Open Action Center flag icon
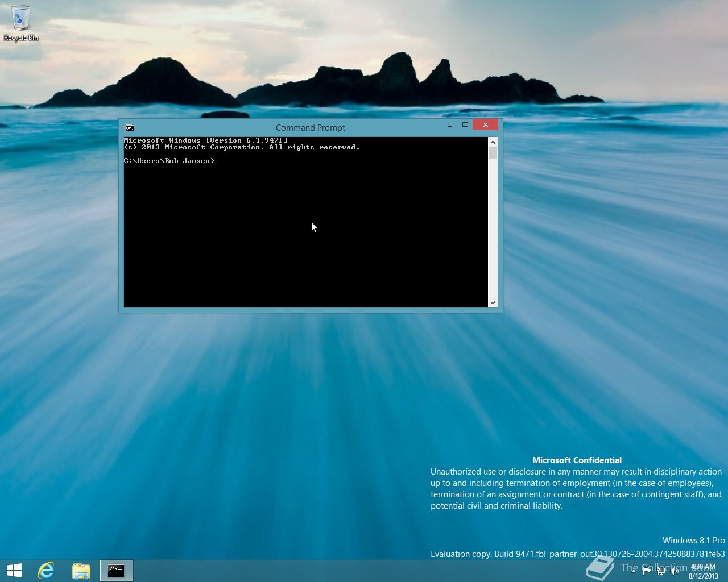The height and width of the screenshot is (582, 728). [x=647, y=571]
